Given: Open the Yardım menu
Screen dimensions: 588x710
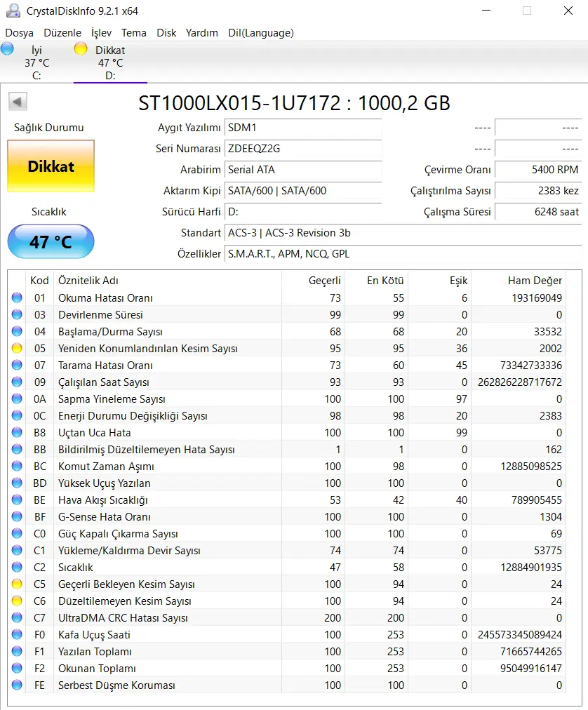Looking at the screenshot, I should point(201,33).
